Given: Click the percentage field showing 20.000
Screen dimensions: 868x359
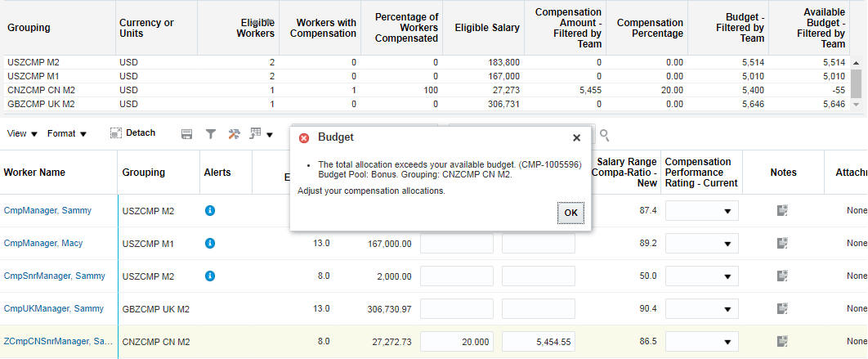Looking at the screenshot, I should 457,342.
